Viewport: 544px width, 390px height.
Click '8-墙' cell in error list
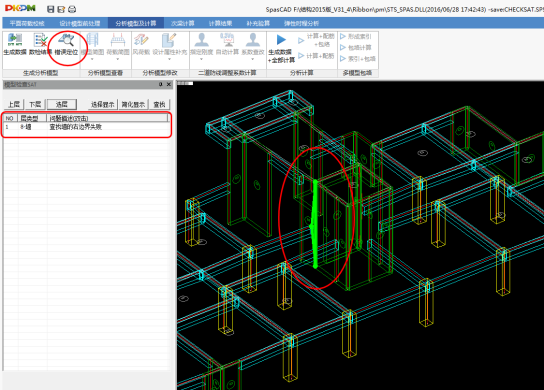pos(26,127)
